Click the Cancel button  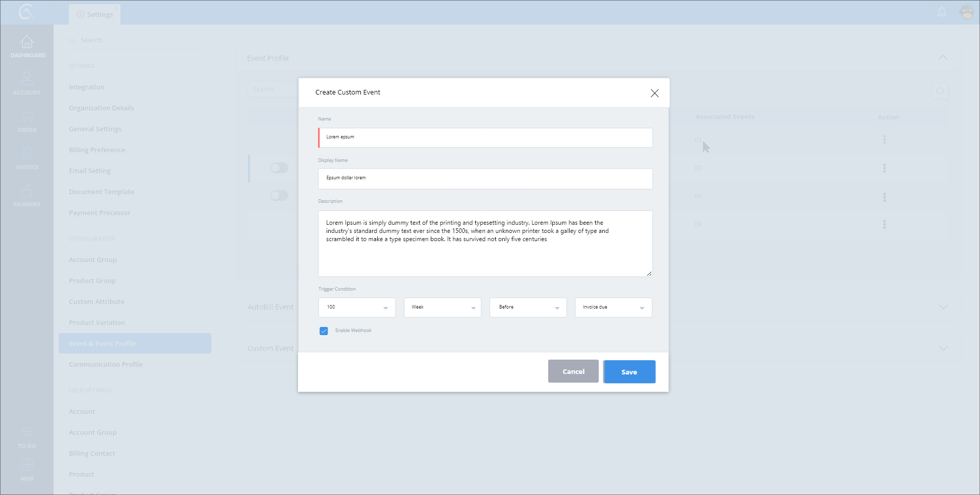[x=573, y=371]
